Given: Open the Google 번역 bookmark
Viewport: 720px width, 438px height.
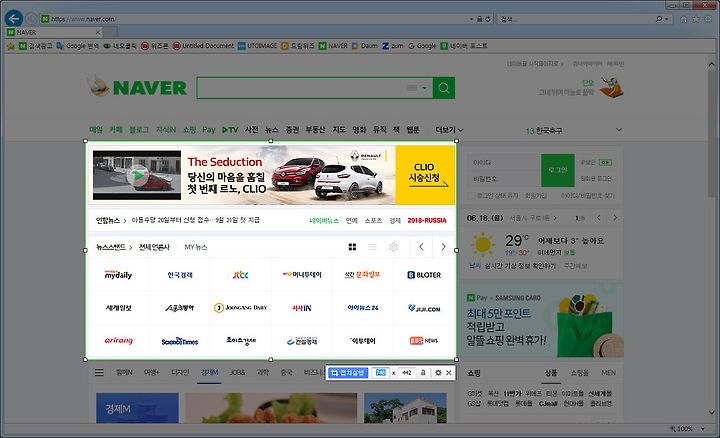Looking at the screenshot, I should tap(78, 46).
